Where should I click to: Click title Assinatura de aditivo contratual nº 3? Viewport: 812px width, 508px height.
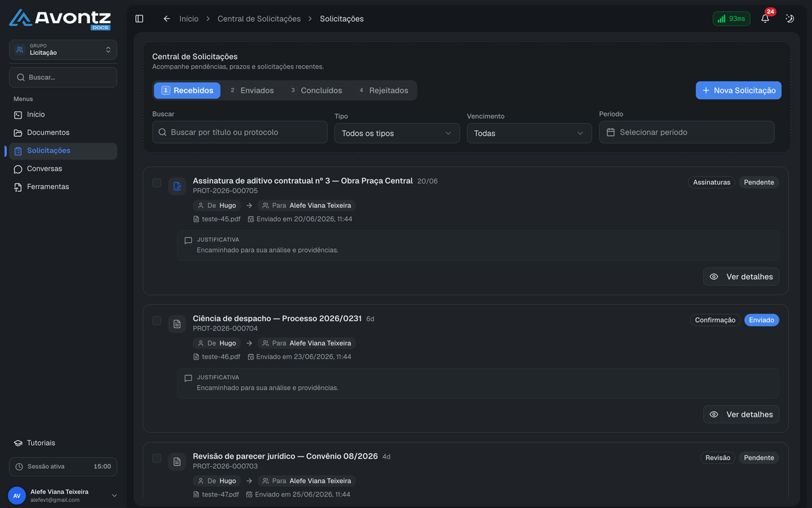point(302,181)
